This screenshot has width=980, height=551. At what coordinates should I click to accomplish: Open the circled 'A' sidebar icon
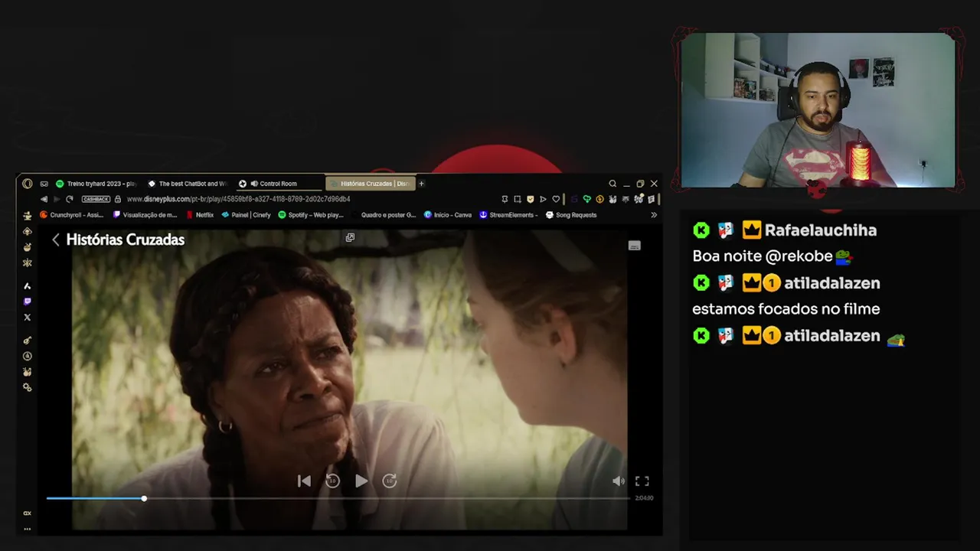coord(28,356)
